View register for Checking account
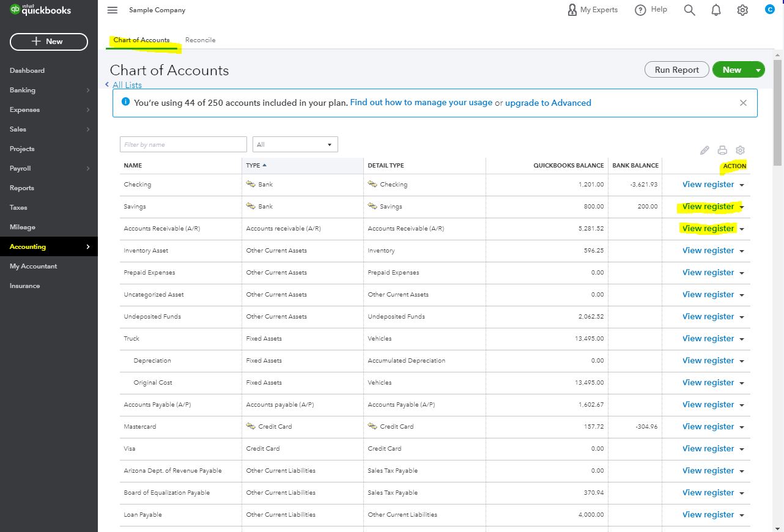This screenshot has width=784, height=532. point(708,184)
